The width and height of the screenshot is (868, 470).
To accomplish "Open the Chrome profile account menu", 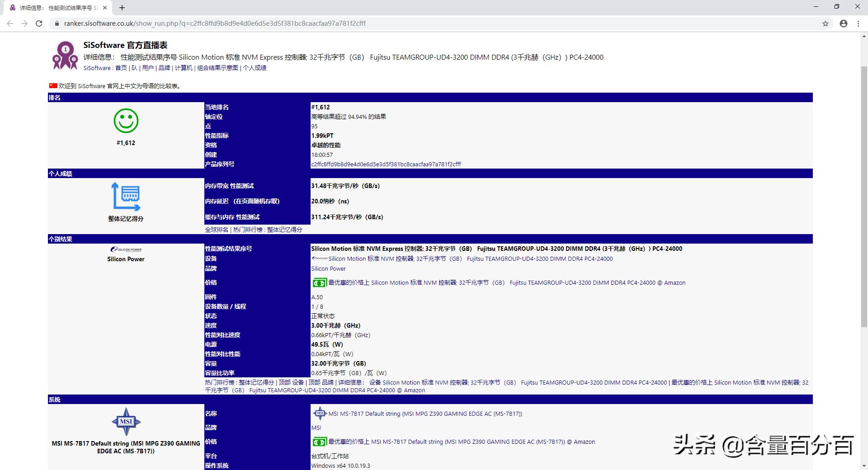I will tap(844, 23).
